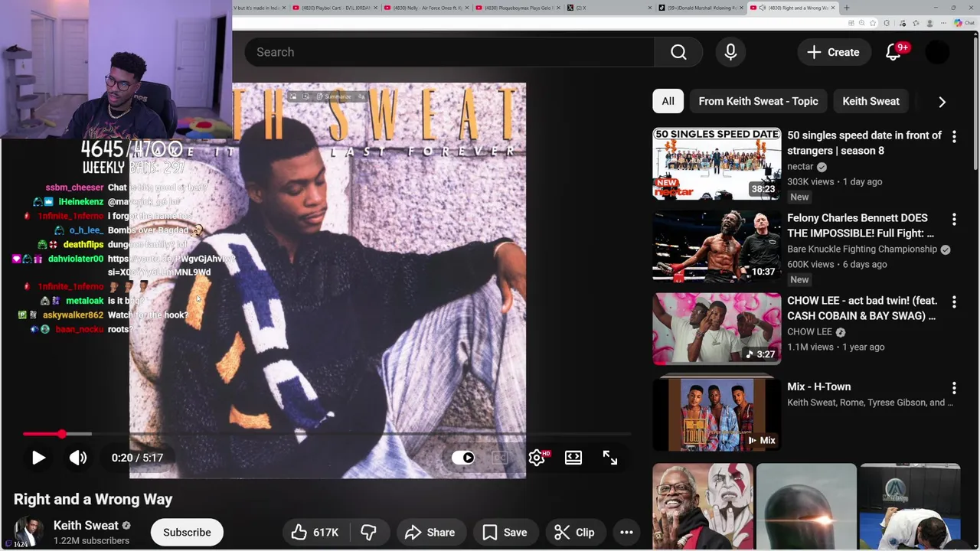Open options menu for Mix - H-Town

click(x=954, y=388)
